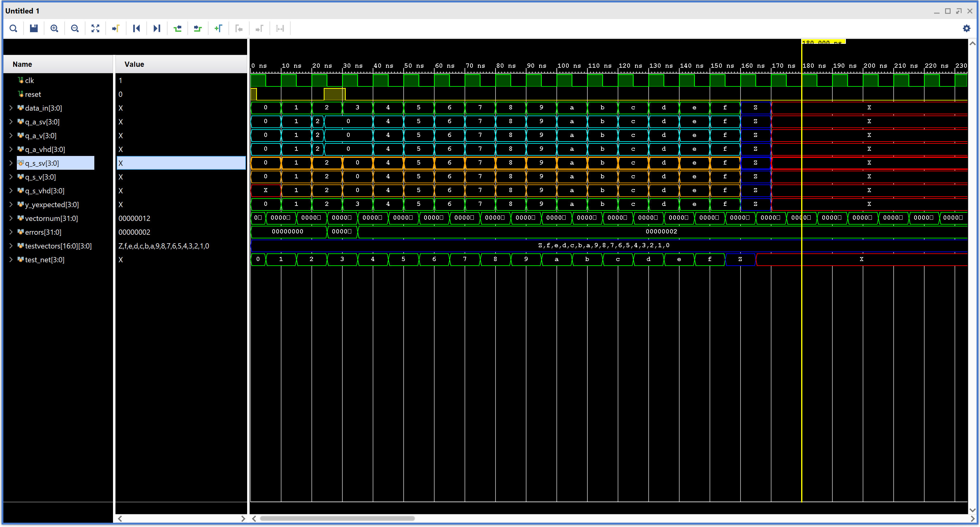This screenshot has height=527, width=980.
Task: Save the waveform configuration
Action: pos(34,28)
